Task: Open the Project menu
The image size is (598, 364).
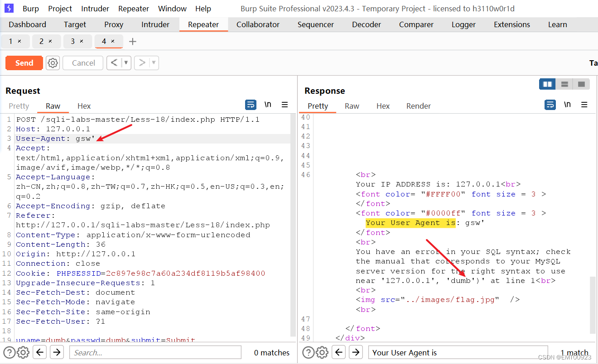Action: [x=60, y=9]
